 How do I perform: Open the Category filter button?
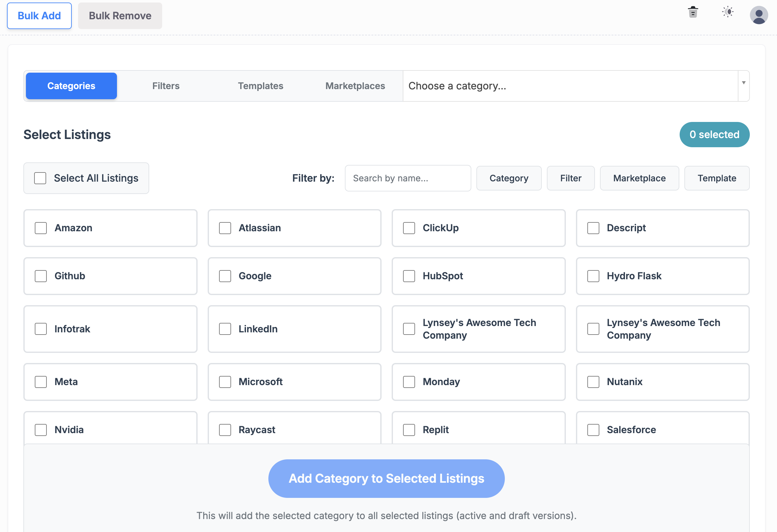509,178
